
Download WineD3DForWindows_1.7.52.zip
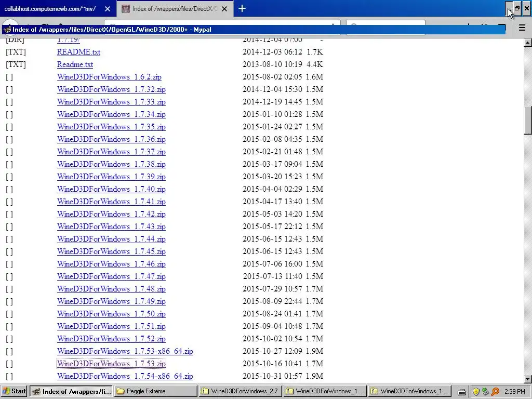(111, 339)
